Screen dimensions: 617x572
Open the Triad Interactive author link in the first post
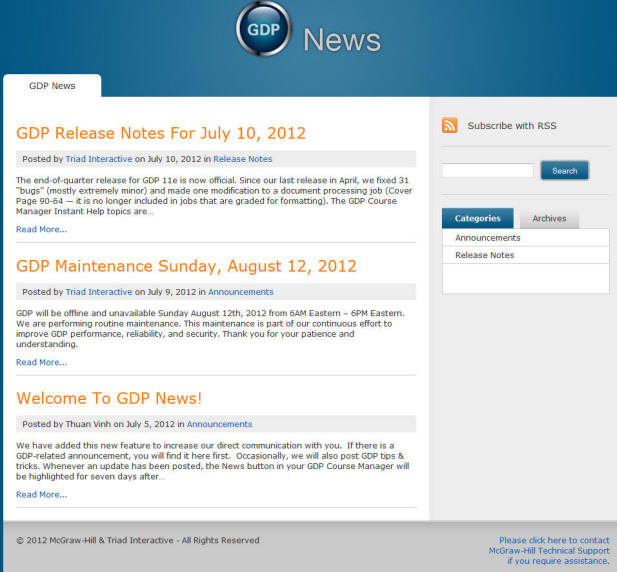pos(99,159)
